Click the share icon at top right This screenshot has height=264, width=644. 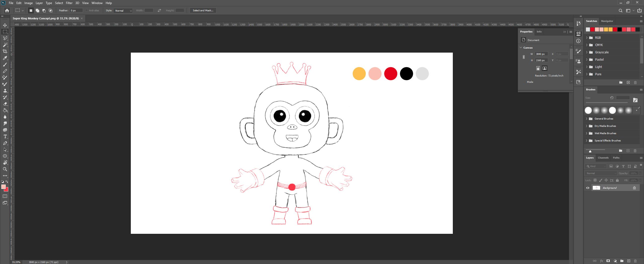click(x=640, y=10)
